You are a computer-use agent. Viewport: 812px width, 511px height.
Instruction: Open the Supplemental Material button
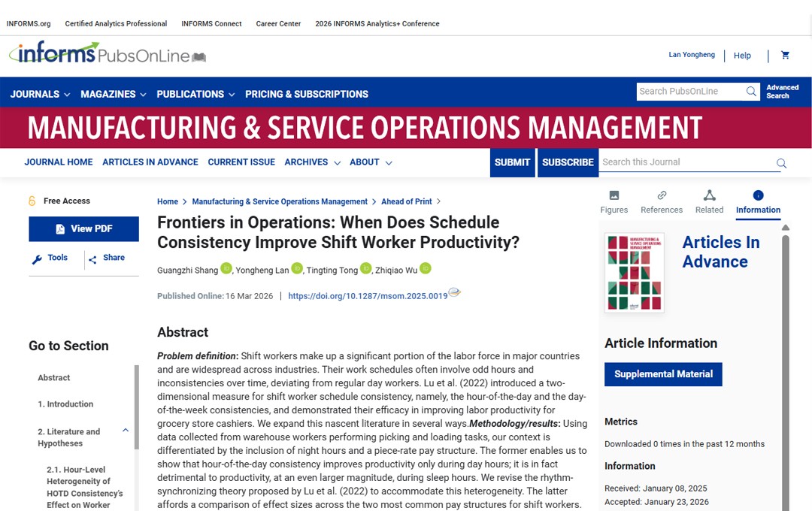coord(663,374)
